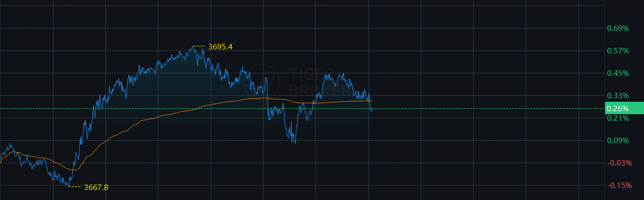Screen dimensions: 644x200
Task: Click the 3695.4 high price label
Action: tap(220, 47)
